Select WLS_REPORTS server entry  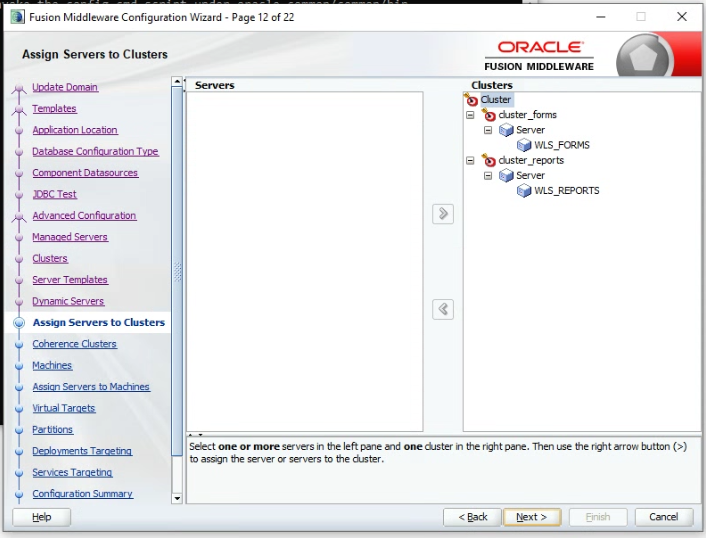click(x=566, y=191)
